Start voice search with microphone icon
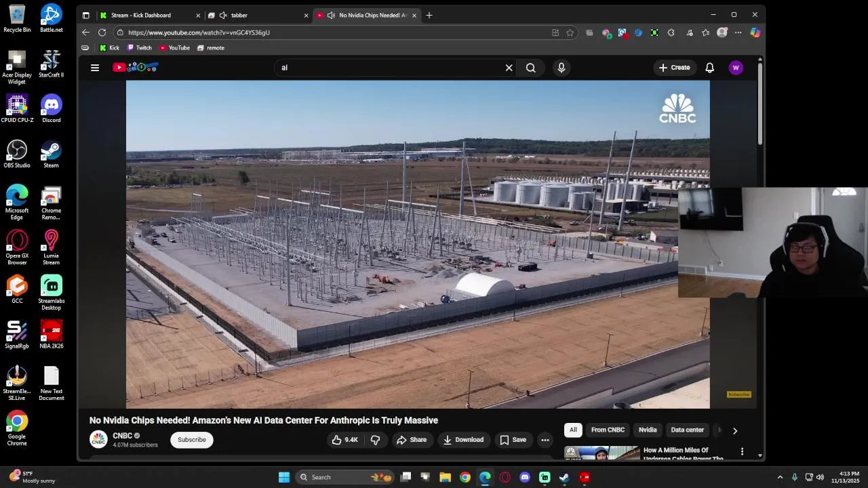 [561, 68]
